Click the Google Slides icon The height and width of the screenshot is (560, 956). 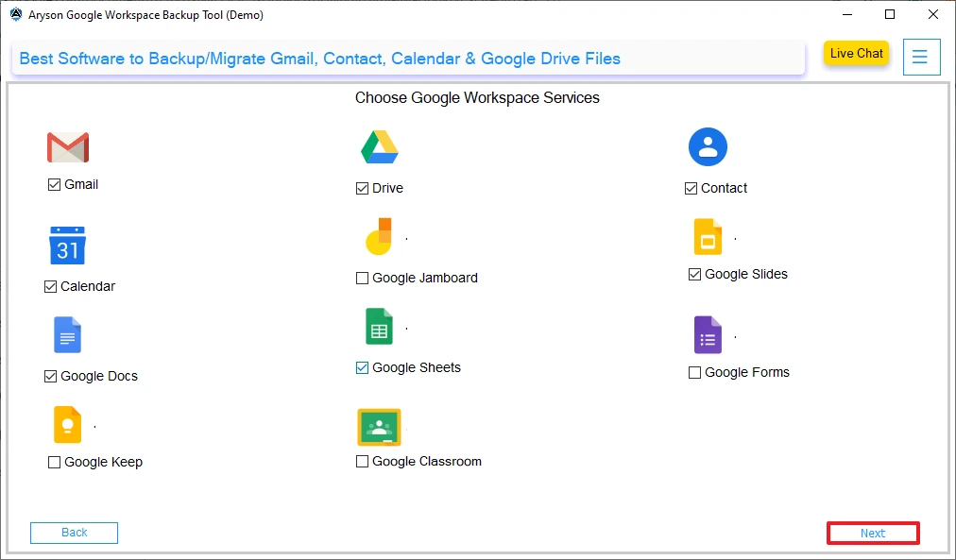pos(708,236)
